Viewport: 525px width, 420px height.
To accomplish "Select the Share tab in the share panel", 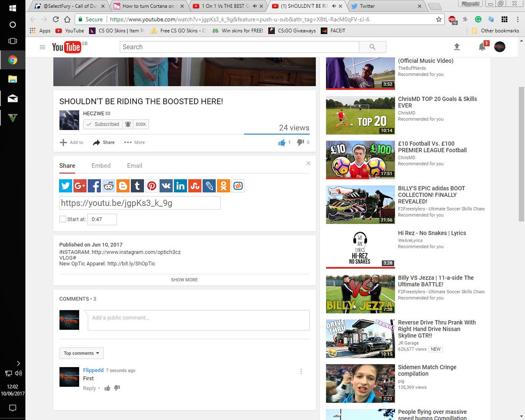I will pos(67,165).
